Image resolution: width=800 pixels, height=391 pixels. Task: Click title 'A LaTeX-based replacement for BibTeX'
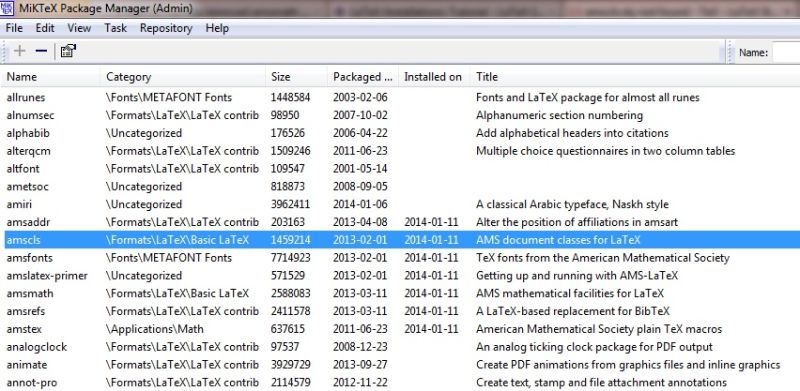coord(572,311)
